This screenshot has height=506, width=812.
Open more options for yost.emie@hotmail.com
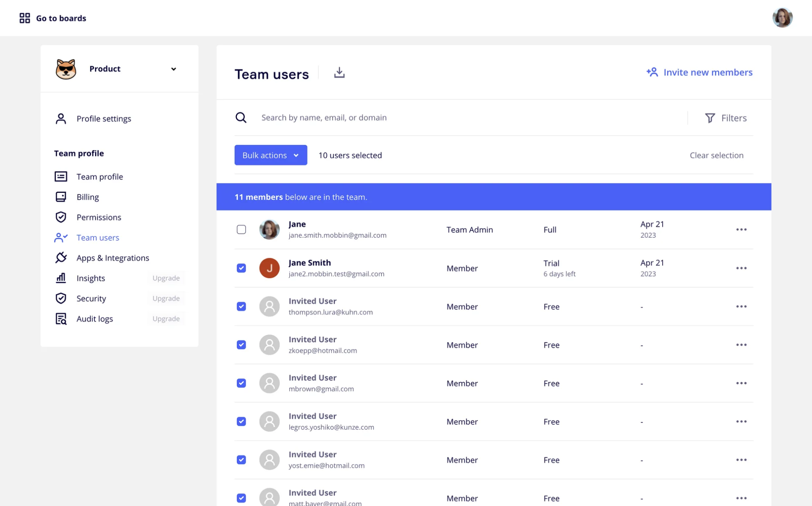[741, 460]
